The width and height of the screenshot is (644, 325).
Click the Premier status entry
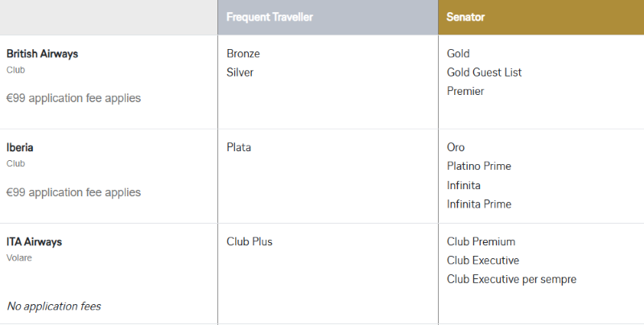[x=465, y=91]
